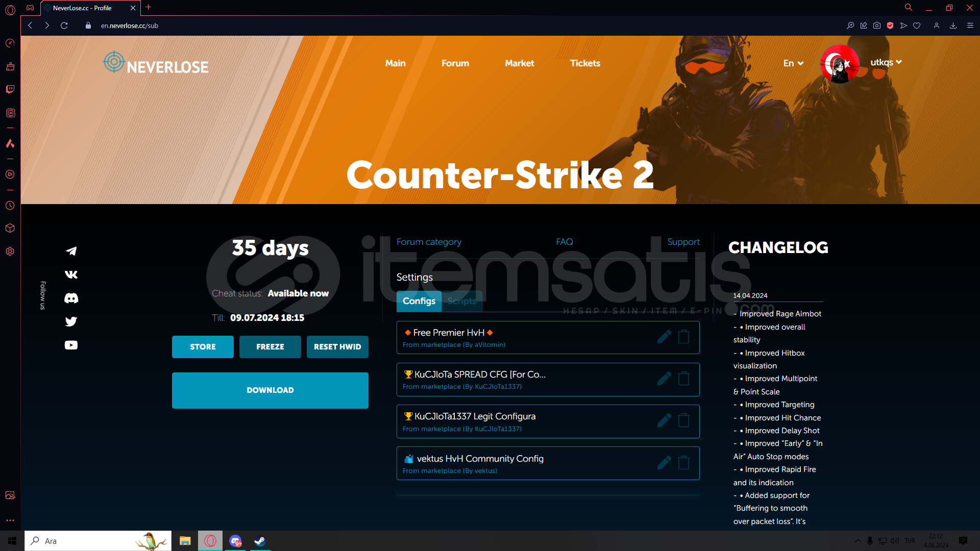Open history clock in Opera sidebar
The image size is (980, 551).
pyautogui.click(x=10, y=206)
